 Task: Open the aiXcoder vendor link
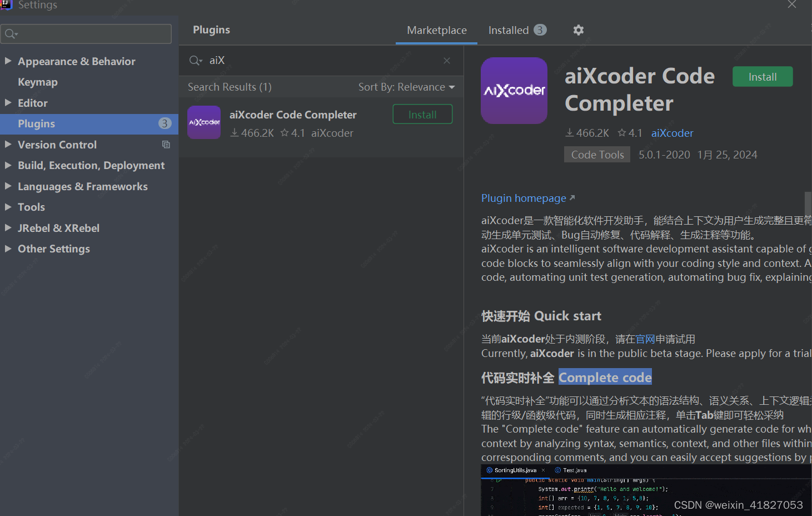(672, 133)
